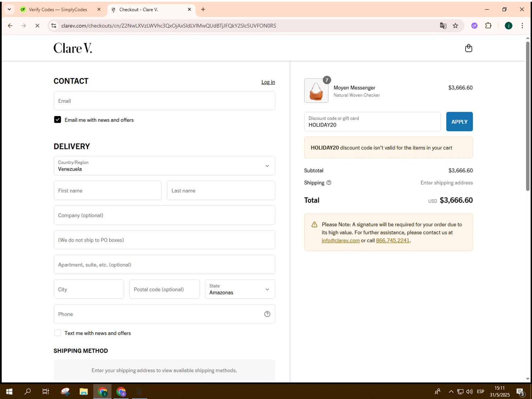Click the total amount $3,666.60
Viewport: 532px width, 399px height.
[x=456, y=200]
